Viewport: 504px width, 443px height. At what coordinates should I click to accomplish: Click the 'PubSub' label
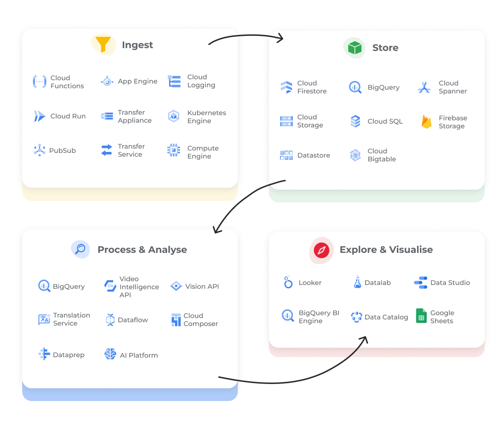(x=62, y=150)
